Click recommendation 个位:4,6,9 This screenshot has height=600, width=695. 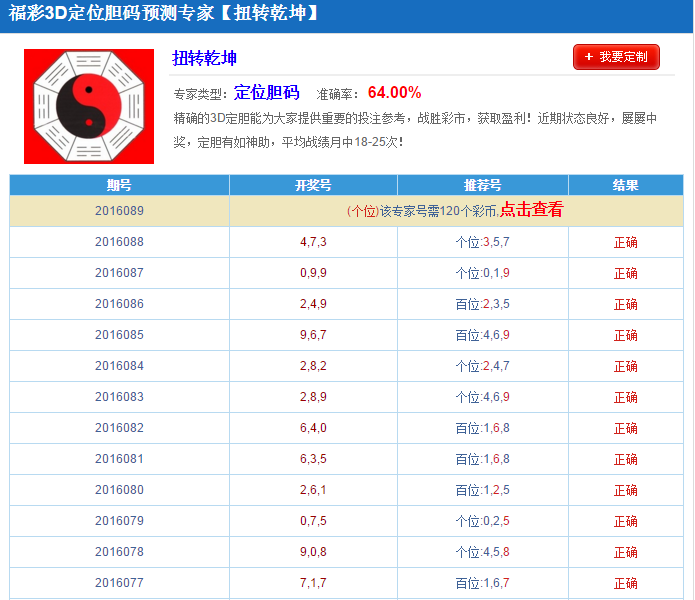click(x=483, y=397)
